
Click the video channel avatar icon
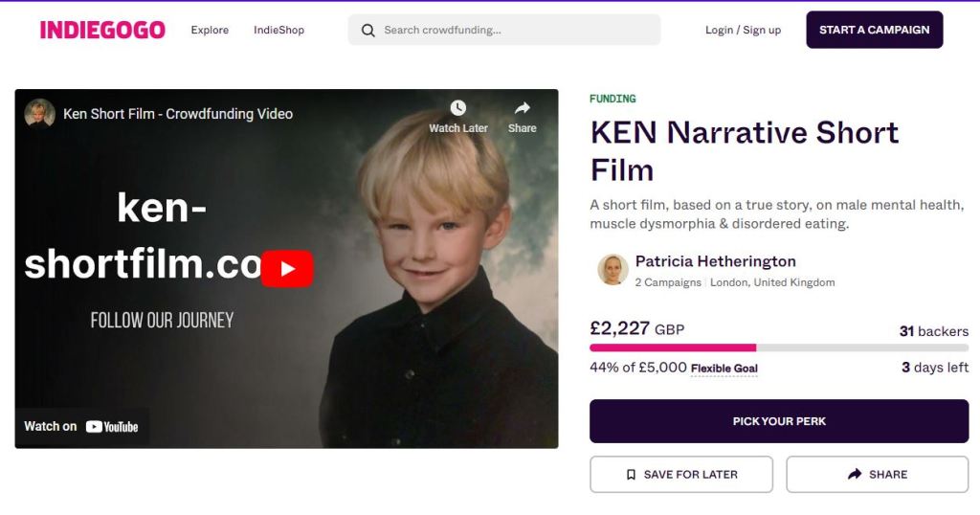pyautogui.click(x=40, y=114)
